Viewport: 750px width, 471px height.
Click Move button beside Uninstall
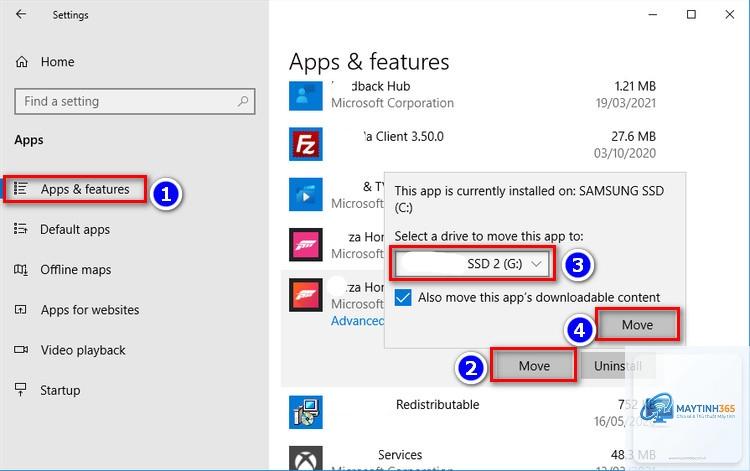(534, 366)
